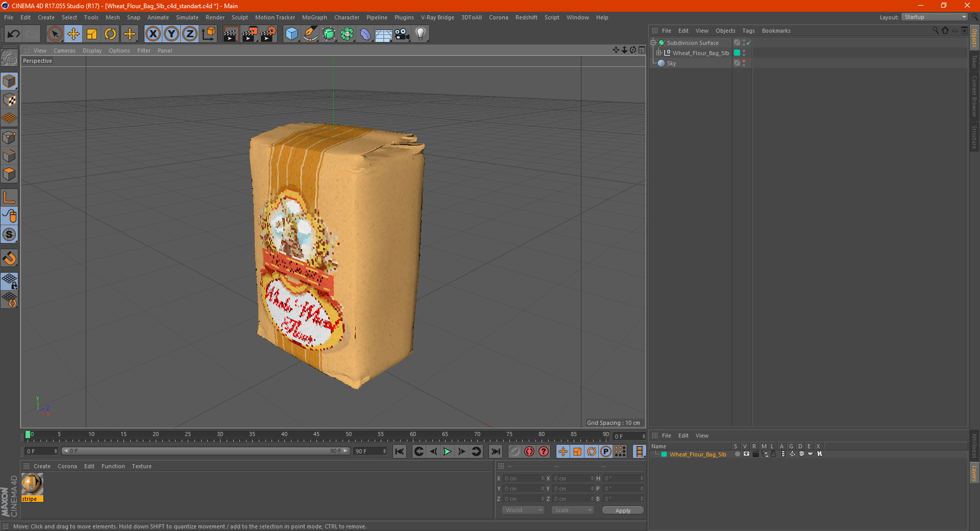Add a Cube primitive object
The image size is (980, 531).
[291, 34]
